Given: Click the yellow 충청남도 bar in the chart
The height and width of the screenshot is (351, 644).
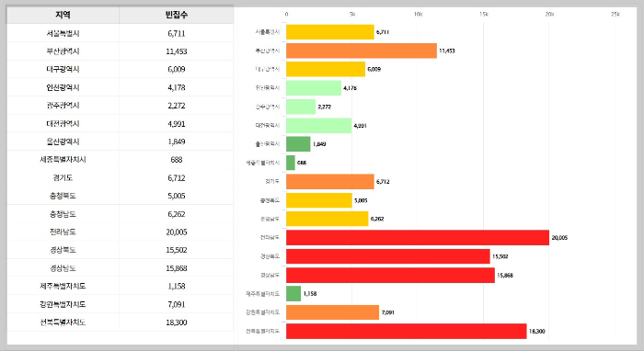Looking at the screenshot, I should pyautogui.click(x=328, y=219).
